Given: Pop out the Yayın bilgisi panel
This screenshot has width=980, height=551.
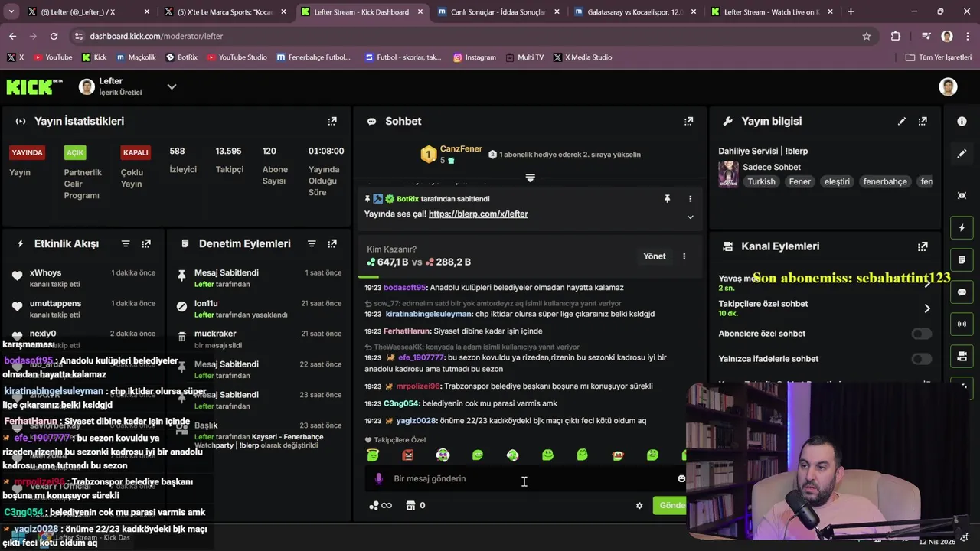Looking at the screenshot, I should [x=923, y=121].
